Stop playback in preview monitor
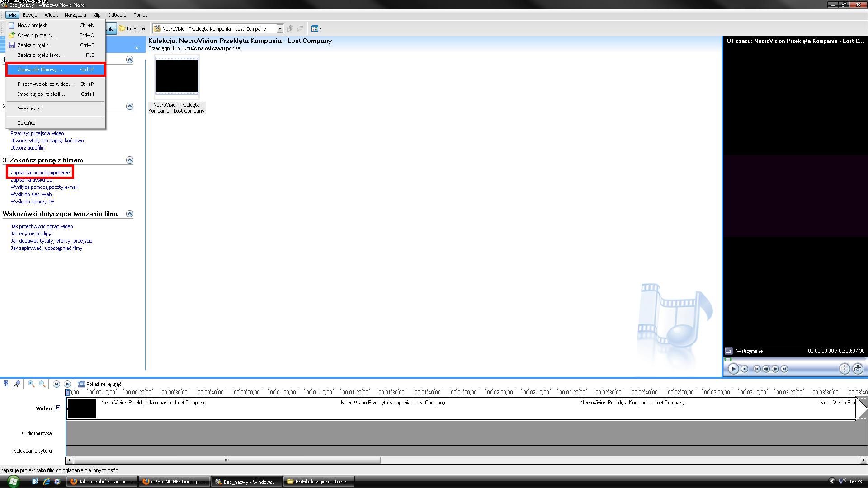The height and width of the screenshot is (488, 868). [745, 369]
